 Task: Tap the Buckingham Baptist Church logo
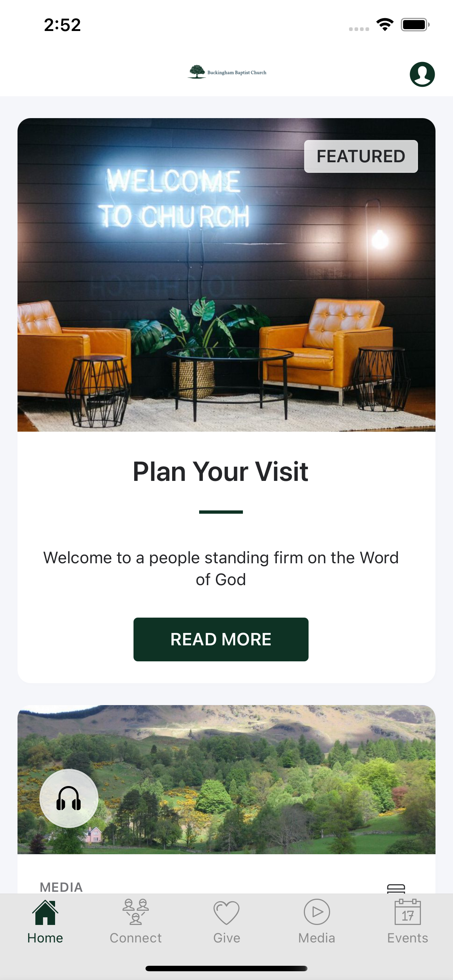(x=227, y=72)
